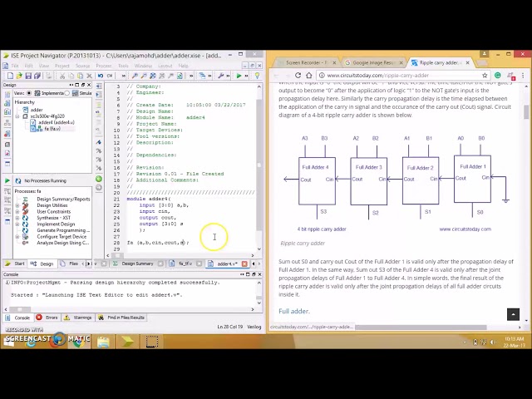Click the Save All icon in ISE toolbar
Screen dimensions: 532x399
coord(37,76)
